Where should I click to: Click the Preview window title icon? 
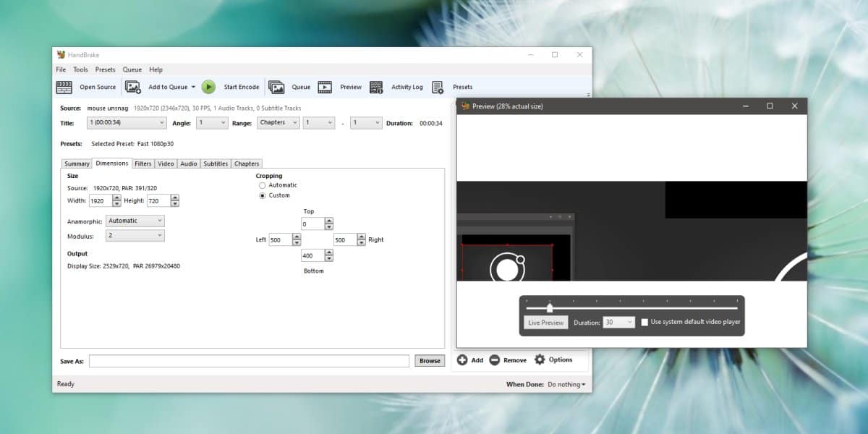click(x=465, y=106)
